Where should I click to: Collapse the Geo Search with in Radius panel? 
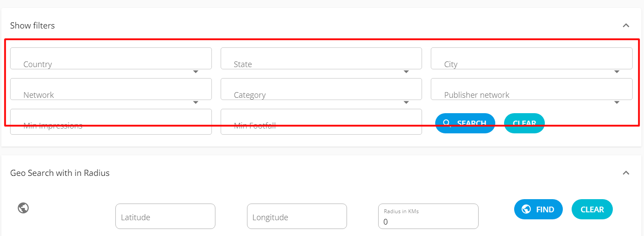pyautogui.click(x=626, y=173)
